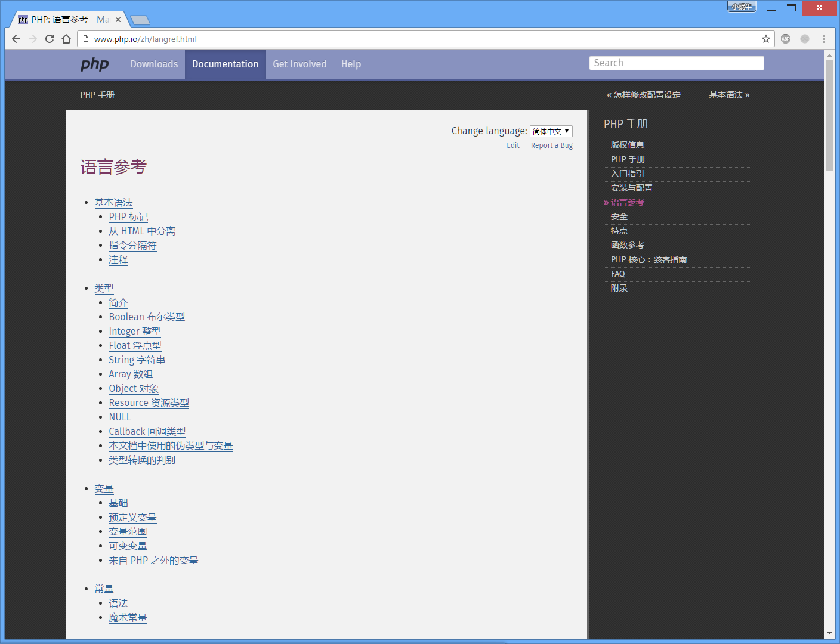Open Integer 整型 link

pos(135,332)
